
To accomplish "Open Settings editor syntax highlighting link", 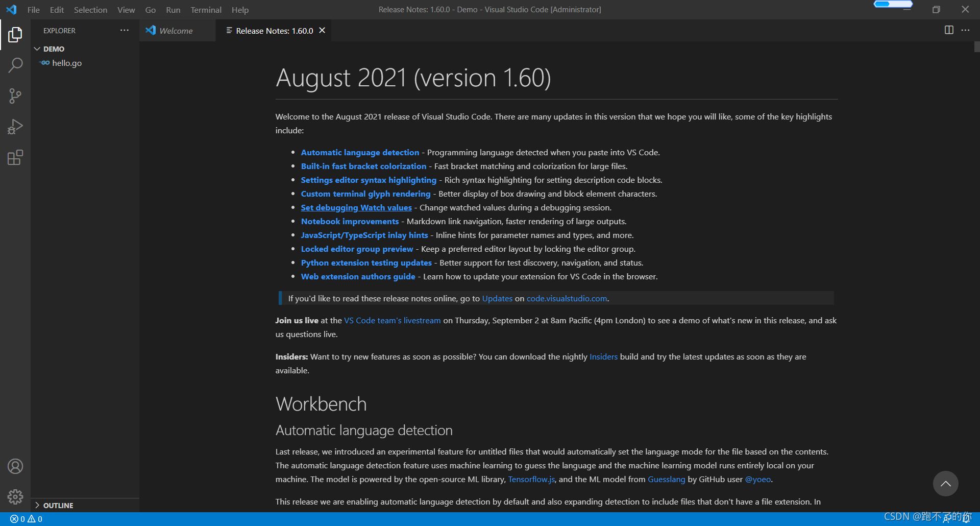I will [x=369, y=180].
